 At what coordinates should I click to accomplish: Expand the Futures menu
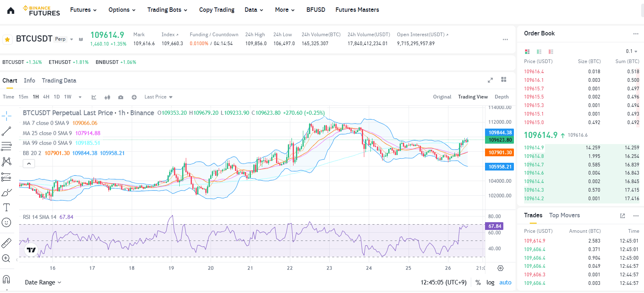(83, 10)
